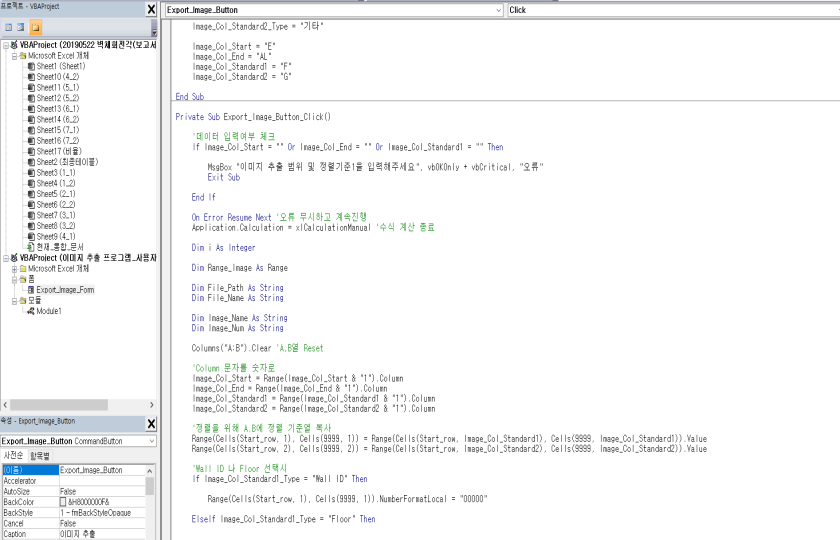The height and width of the screenshot is (540, 840).
Task: Select Module1 in the module folder
Action: point(50,311)
